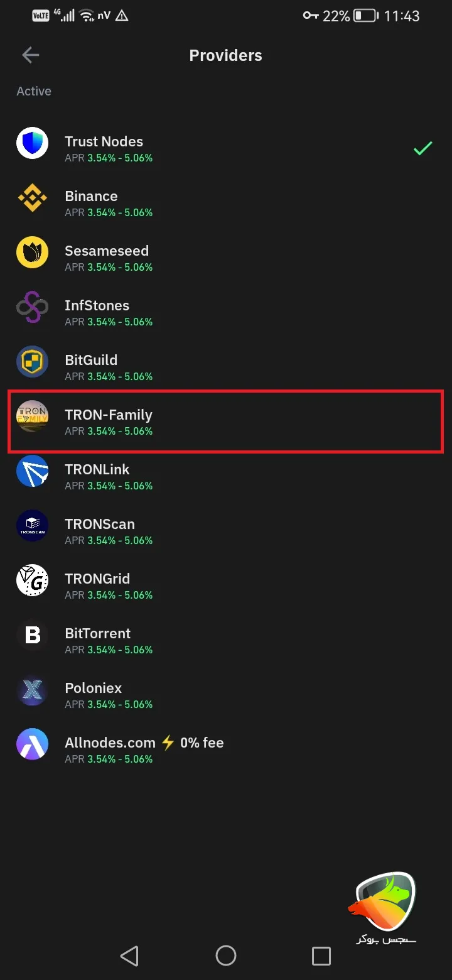
Task: Tap the BitTorrent B logo
Action: pyautogui.click(x=32, y=634)
